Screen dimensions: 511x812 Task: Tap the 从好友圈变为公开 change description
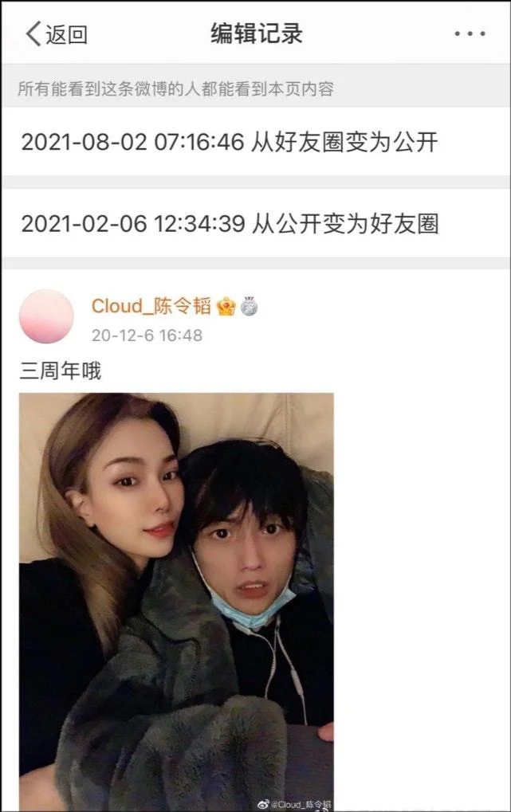pos(345,142)
